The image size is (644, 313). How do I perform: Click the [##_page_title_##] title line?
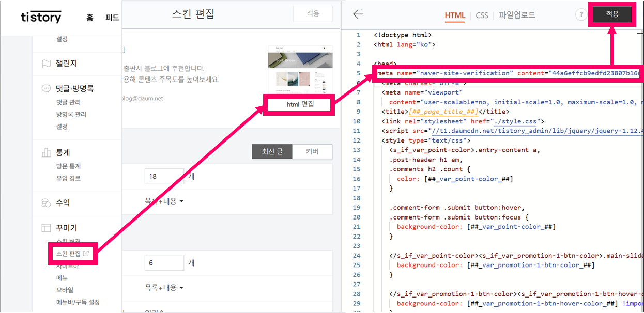tap(445, 112)
